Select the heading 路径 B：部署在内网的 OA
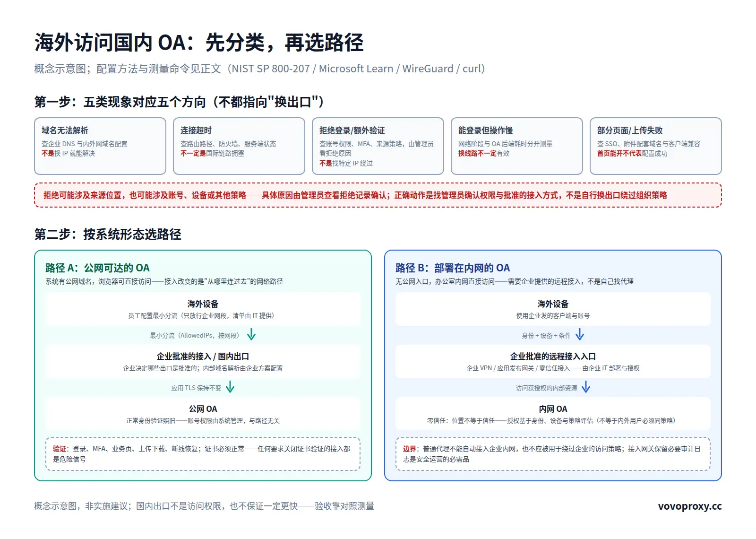 coord(453,268)
